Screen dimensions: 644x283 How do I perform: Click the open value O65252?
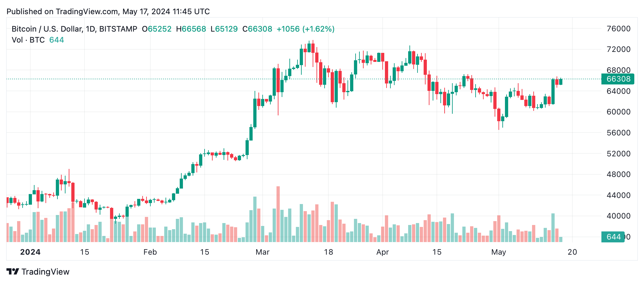pyautogui.click(x=157, y=29)
